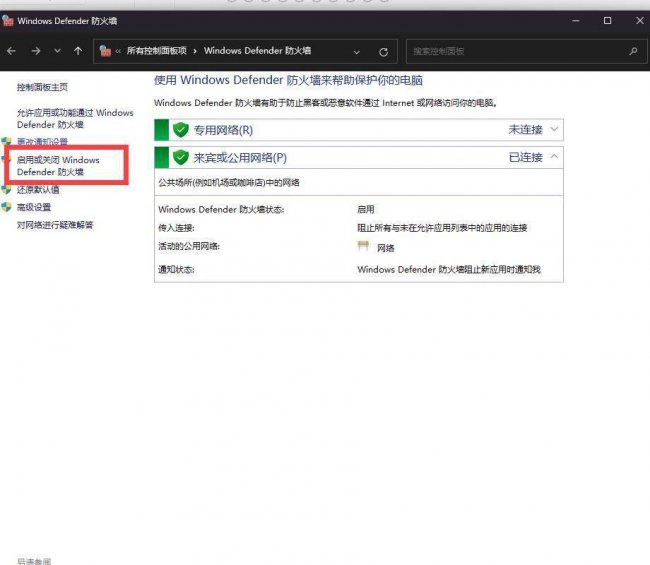650x565 pixels.
Task: Open recent locations dropdown arrow
Action: point(58,51)
